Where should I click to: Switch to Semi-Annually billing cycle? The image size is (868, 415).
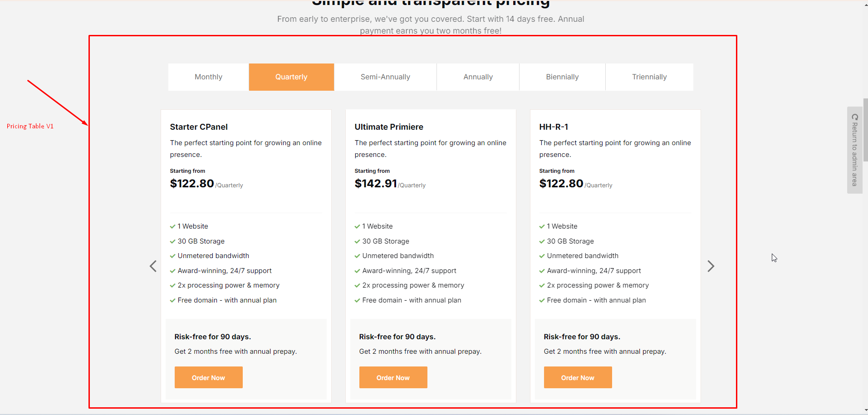click(385, 77)
